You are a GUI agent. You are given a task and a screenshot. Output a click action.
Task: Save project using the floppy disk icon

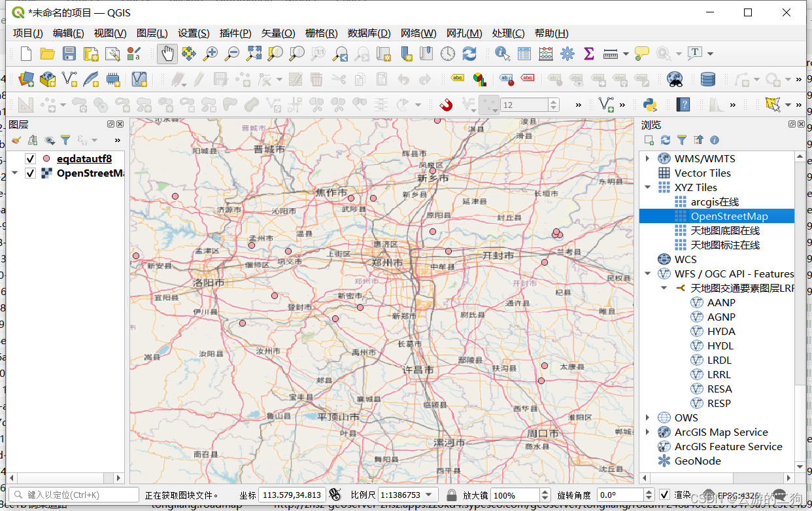click(x=69, y=54)
